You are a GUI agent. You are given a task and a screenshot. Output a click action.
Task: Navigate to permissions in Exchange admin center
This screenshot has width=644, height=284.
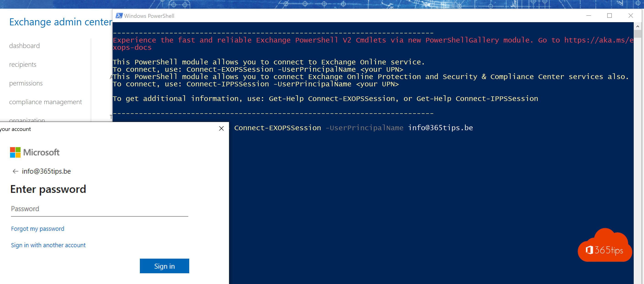click(x=26, y=83)
